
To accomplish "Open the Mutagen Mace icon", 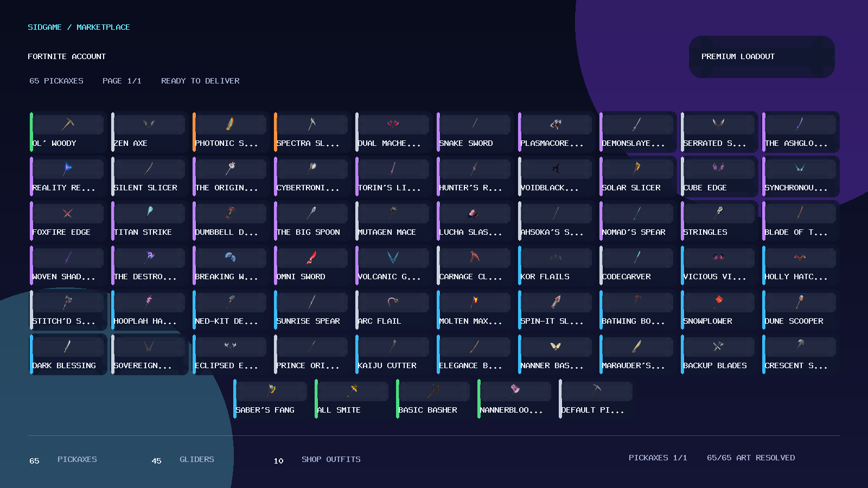I will [x=393, y=213].
